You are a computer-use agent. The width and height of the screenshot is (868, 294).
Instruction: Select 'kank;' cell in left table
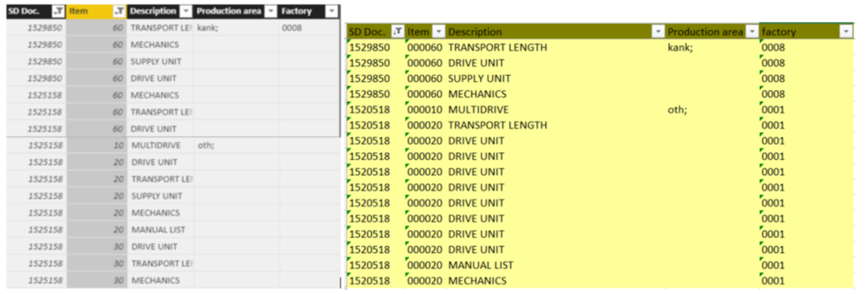point(236,28)
